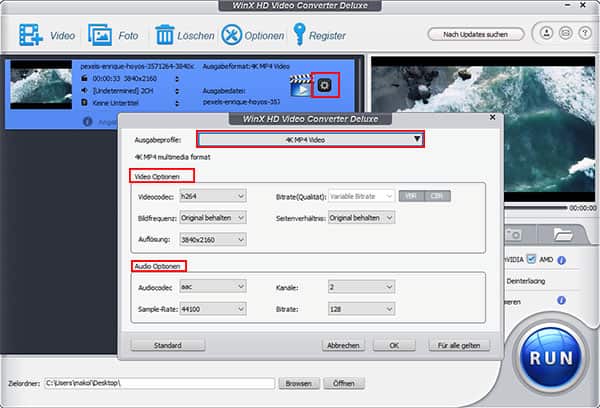Click Öffnen to open target folder
600x408 pixels.
344,383
